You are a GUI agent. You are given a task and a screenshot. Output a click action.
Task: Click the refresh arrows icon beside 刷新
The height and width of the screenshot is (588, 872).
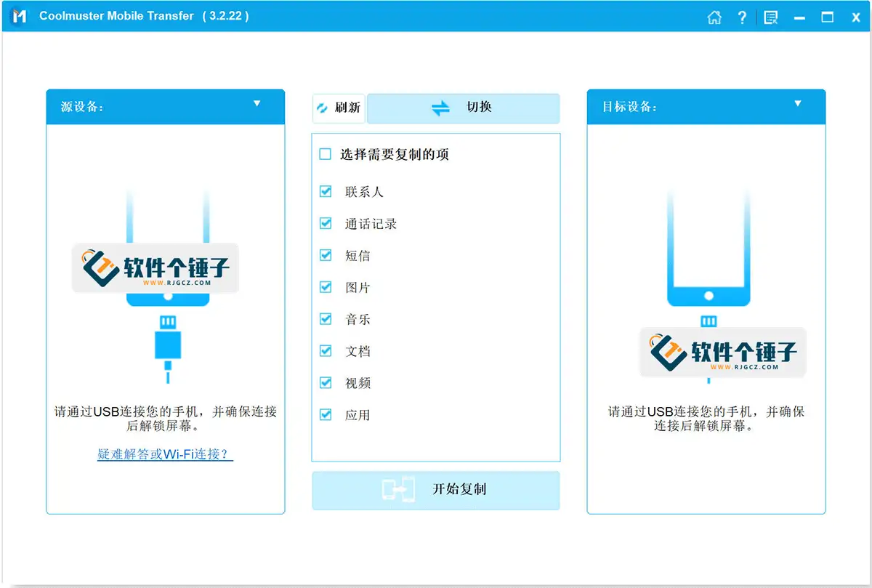coord(322,108)
